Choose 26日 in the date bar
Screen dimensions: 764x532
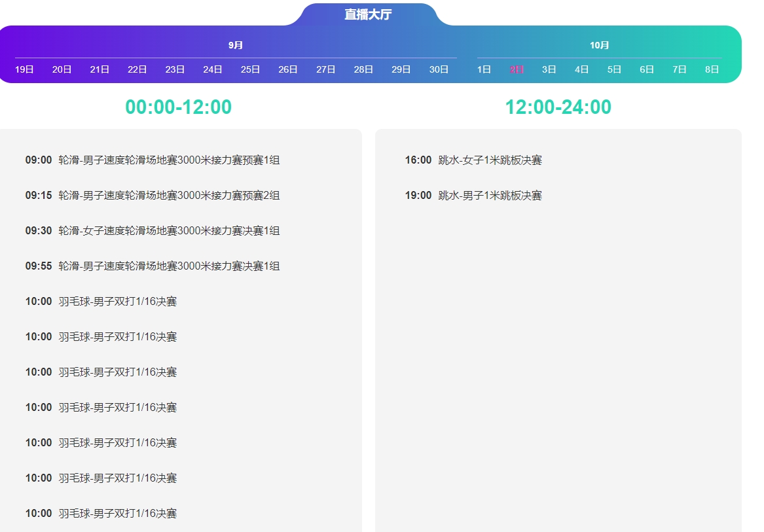288,69
